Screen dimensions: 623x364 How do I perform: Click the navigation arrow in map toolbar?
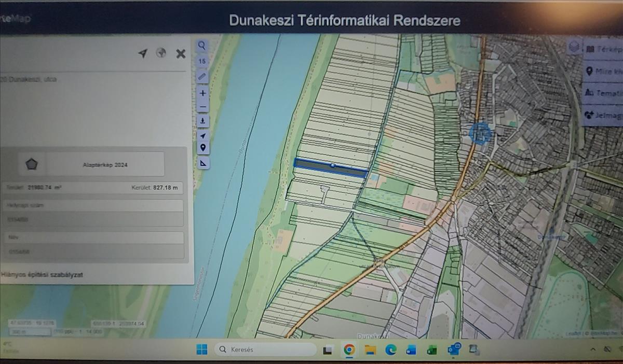pos(202,135)
